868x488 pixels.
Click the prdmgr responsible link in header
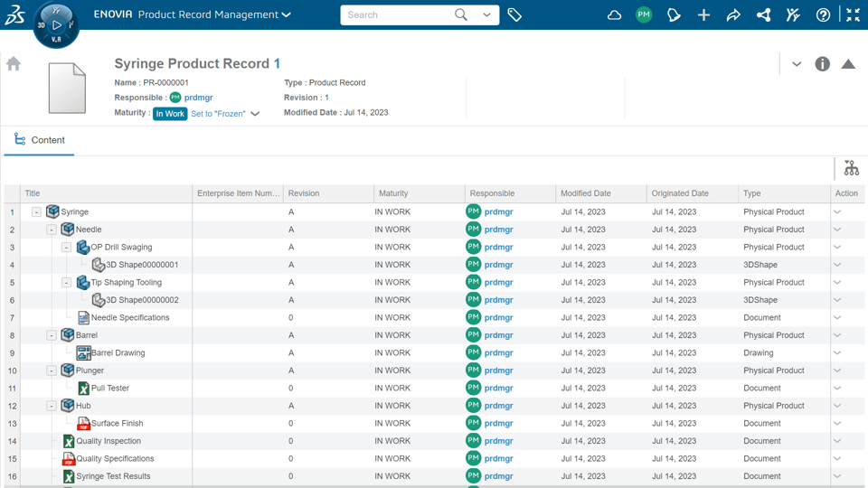click(198, 98)
